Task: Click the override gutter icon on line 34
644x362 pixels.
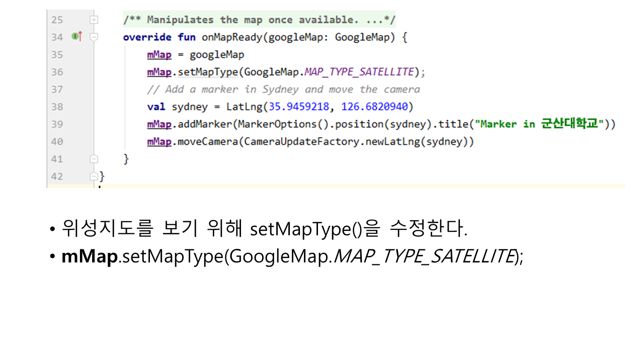Action: [x=76, y=37]
